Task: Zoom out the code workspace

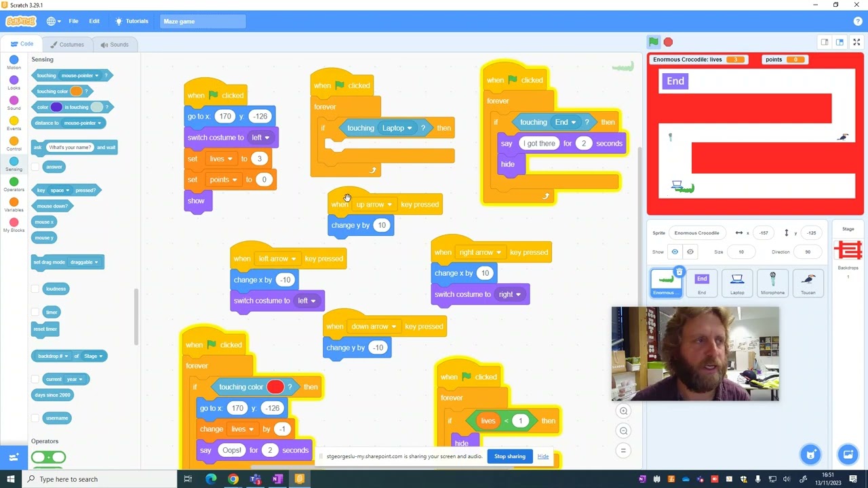Action: [x=623, y=430]
